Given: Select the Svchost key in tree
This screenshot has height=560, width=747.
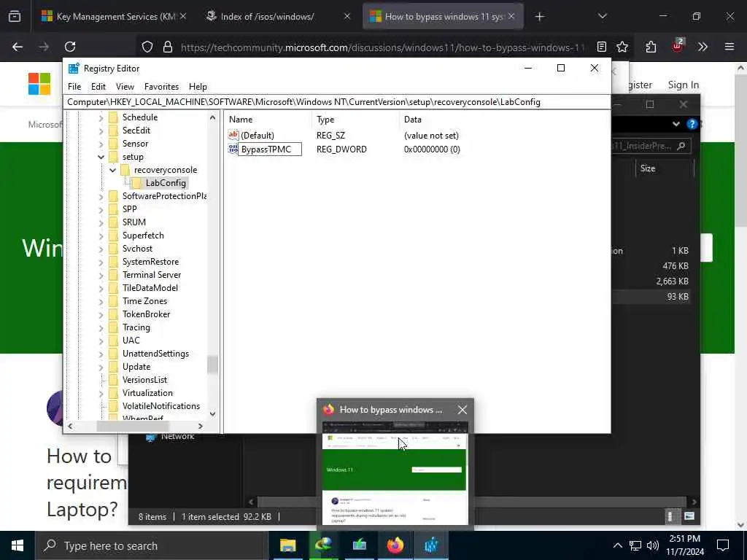Looking at the screenshot, I should (137, 249).
